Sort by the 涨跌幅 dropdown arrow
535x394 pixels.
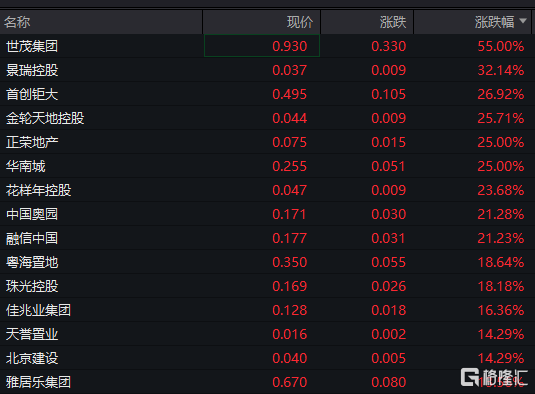click(523, 21)
